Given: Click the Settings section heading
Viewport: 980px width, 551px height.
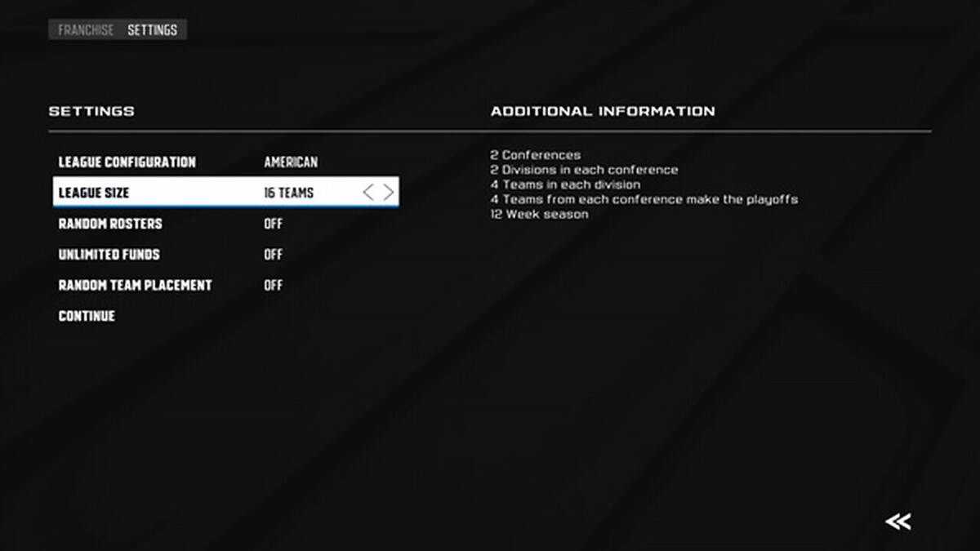Looking at the screenshot, I should (x=91, y=111).
